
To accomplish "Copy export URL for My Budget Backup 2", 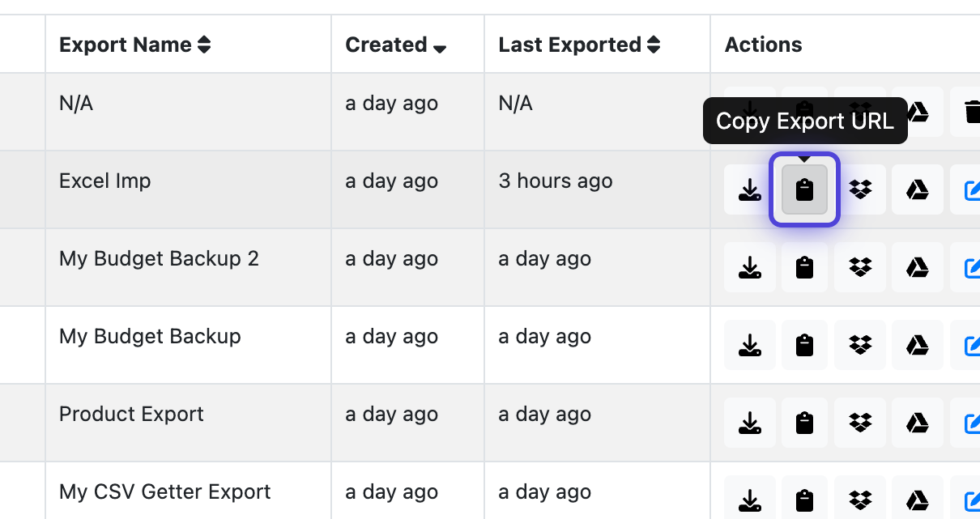I will [x=804, y=266].
